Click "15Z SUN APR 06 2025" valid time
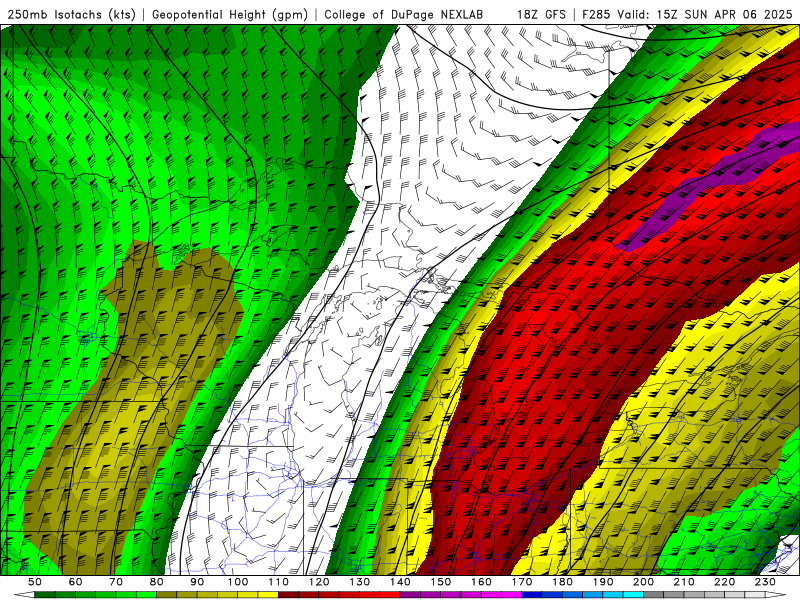This screenshot has height=600, width=800. [724, 14]
